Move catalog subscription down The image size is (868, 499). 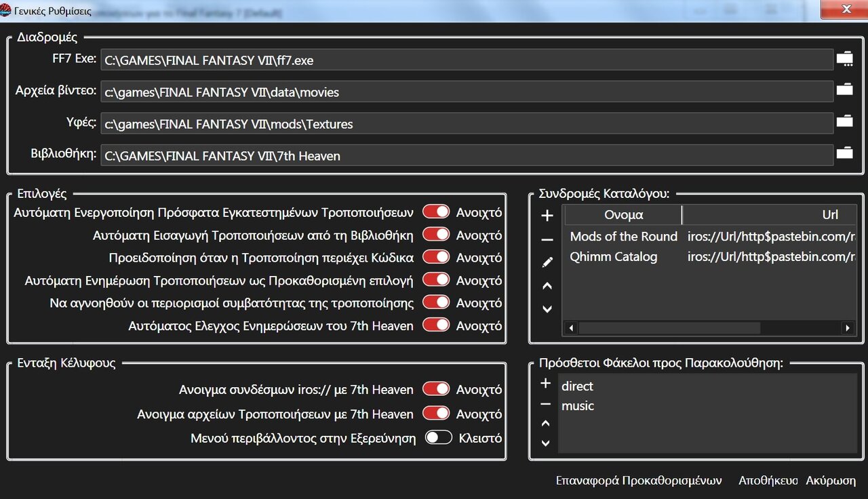[547, 309]
